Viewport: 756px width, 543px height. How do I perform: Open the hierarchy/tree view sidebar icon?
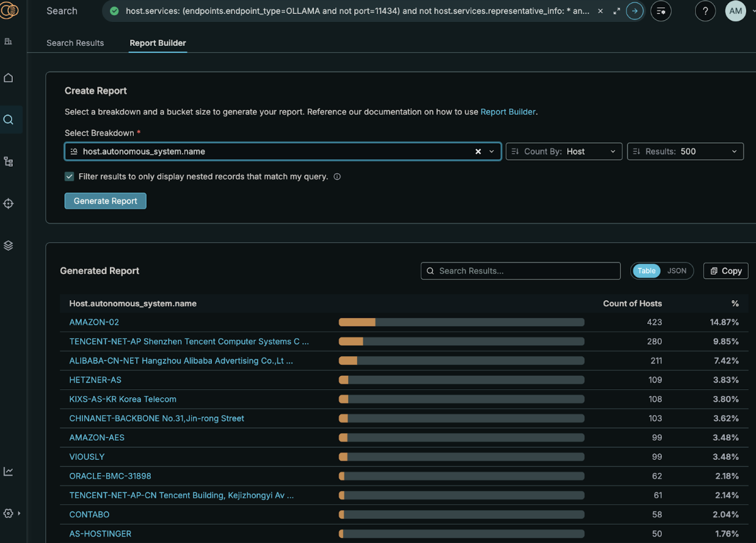[x=9, y=161]
